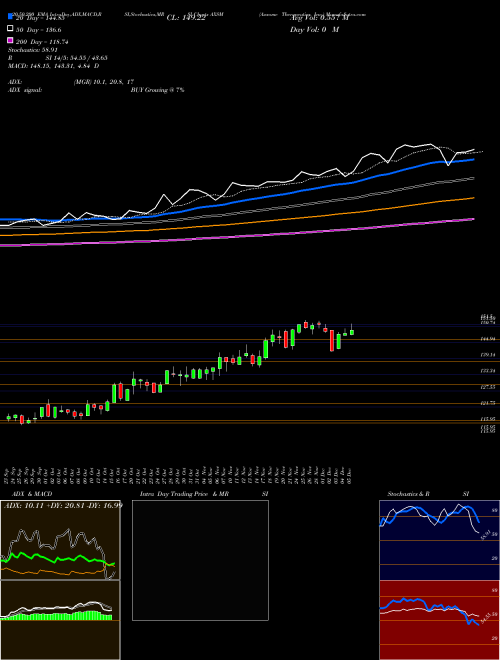Select the '50 Day - 136.6' legend text

(x=38, y=30)
